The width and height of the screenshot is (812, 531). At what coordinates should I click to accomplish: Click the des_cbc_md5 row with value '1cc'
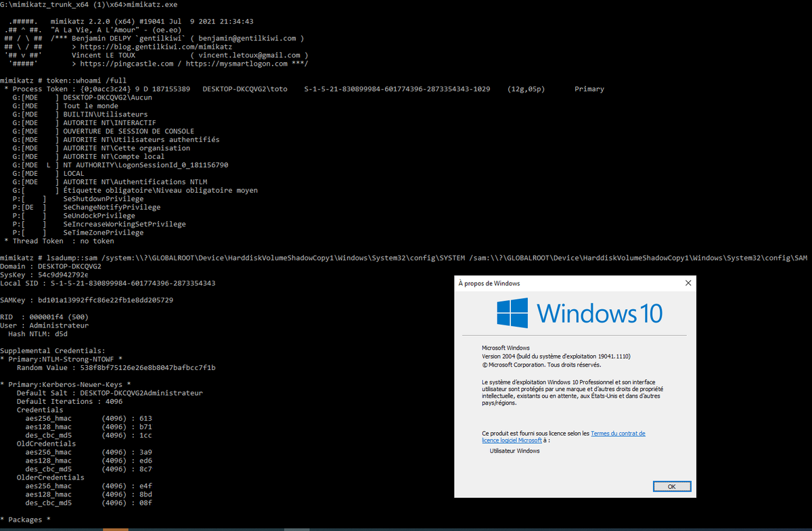[89, 436]
